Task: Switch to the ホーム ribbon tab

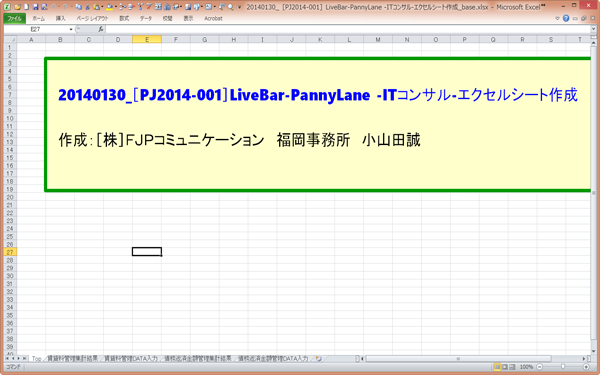Action: [39, 18]
